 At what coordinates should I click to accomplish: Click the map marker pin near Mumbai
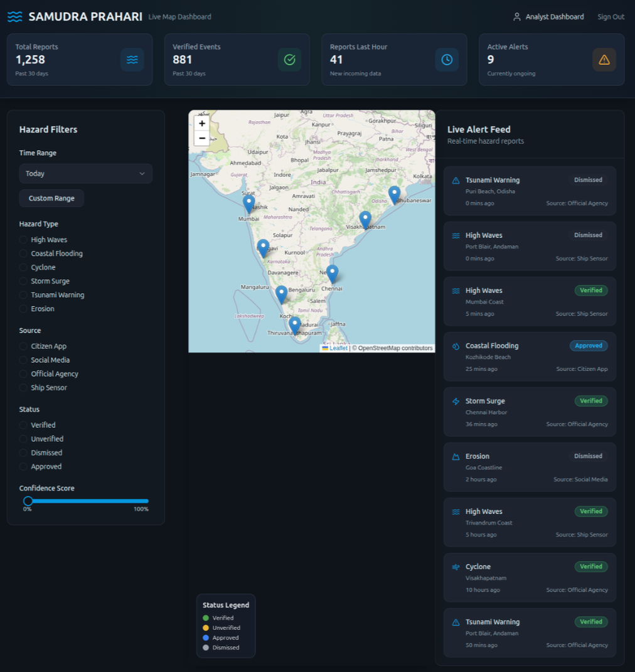(x=249, y=204)
